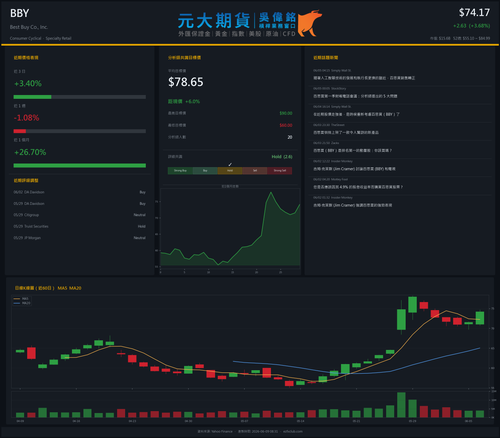Click the -1.08% red progress bar
500x438 pixels.
[20, 131]
